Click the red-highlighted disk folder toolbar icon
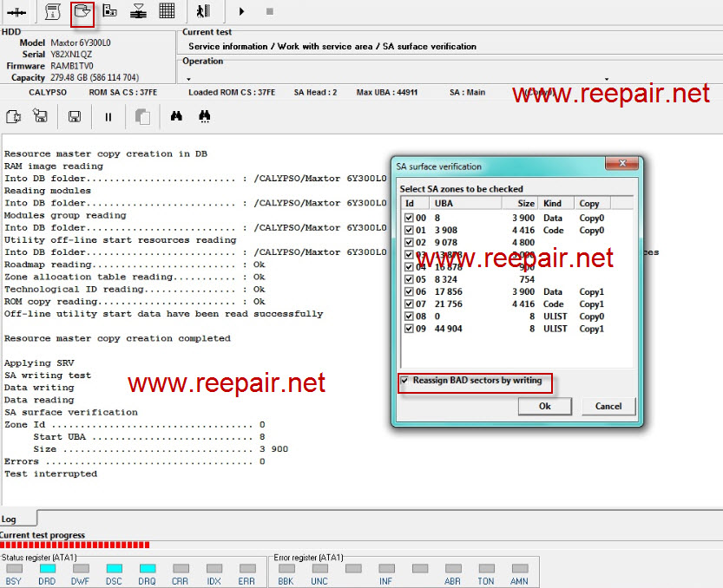Image resolution: width=723 pixels, height=588 pixels. [x=82, y=12]
